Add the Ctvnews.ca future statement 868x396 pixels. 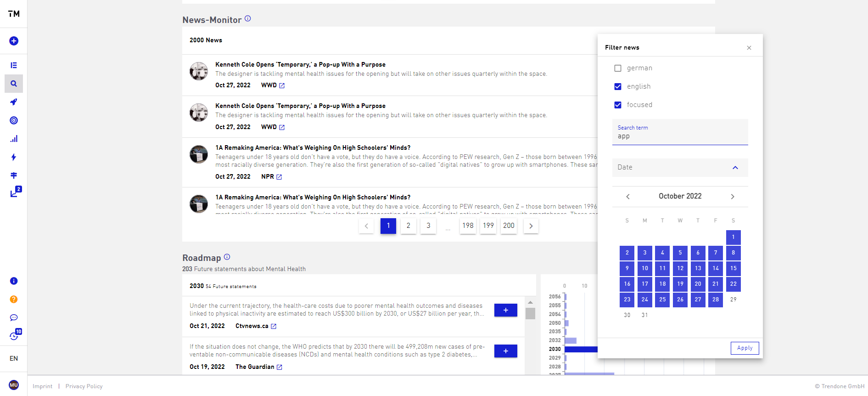point(506,310)
